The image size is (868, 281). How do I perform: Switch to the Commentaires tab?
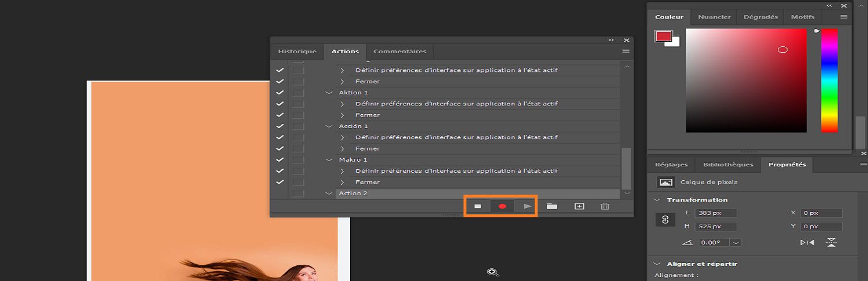coord(400,52)
